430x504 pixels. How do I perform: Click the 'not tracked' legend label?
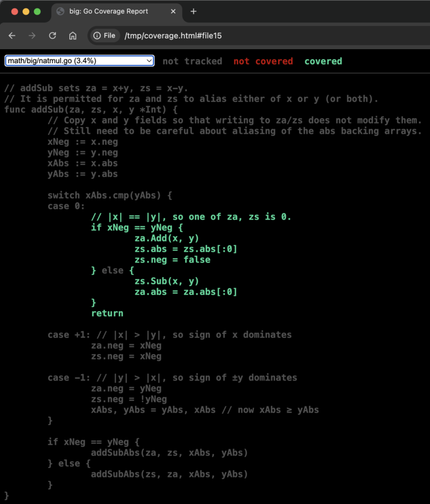(x=192, y=61)
